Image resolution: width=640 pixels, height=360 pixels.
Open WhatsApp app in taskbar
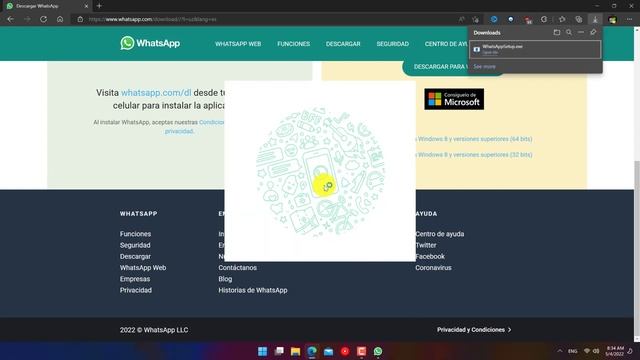378,351
